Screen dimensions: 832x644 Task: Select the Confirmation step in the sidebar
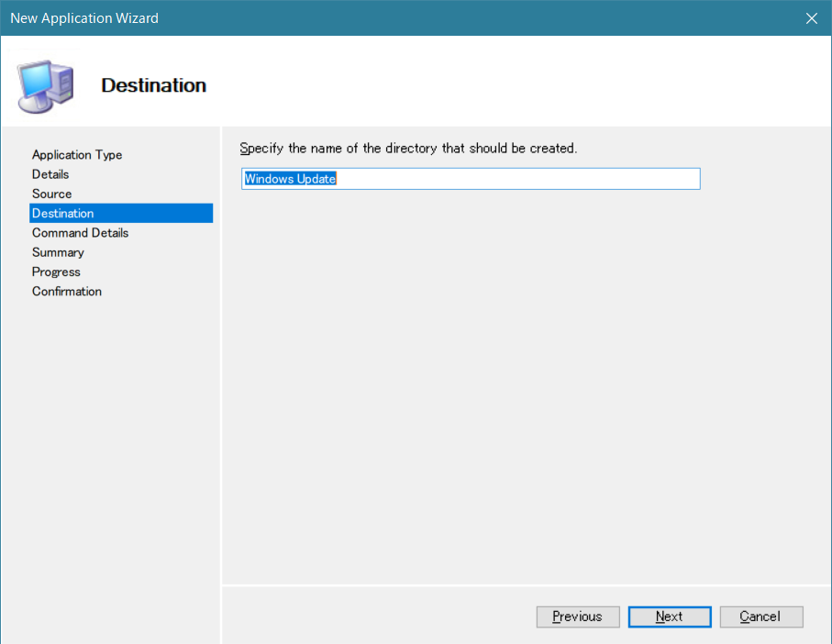click(x=67, y=292)
